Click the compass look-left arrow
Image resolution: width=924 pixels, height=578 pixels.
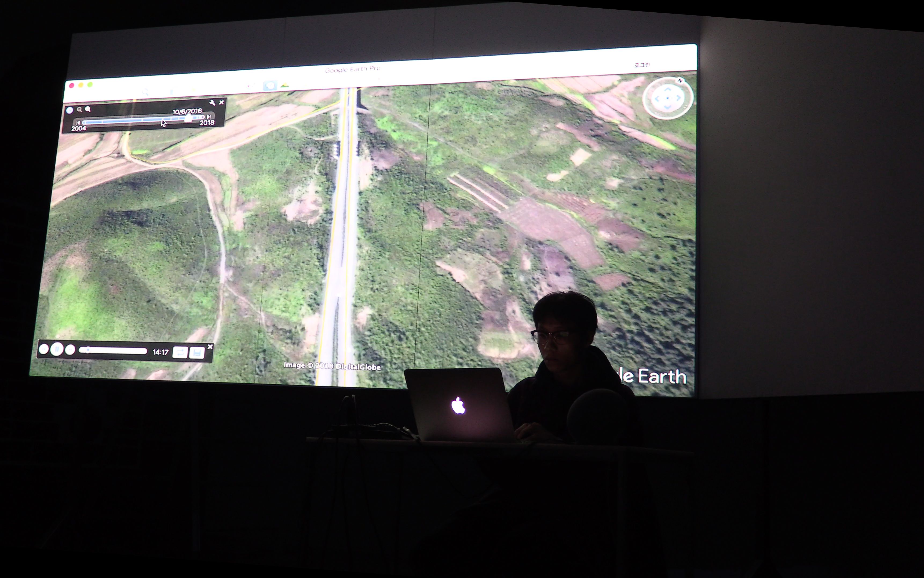pyautogui.click(x=657, y=99)
